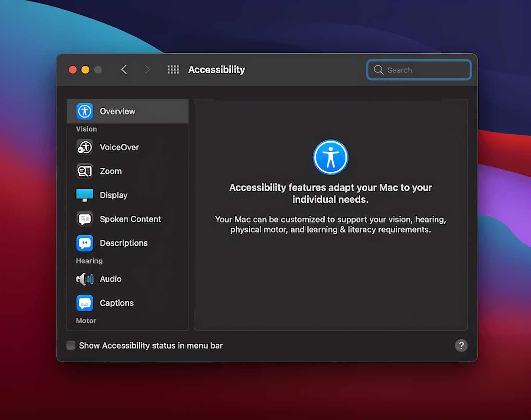Open help with the question mark button
531x420 pixels.
coord(461,345)
